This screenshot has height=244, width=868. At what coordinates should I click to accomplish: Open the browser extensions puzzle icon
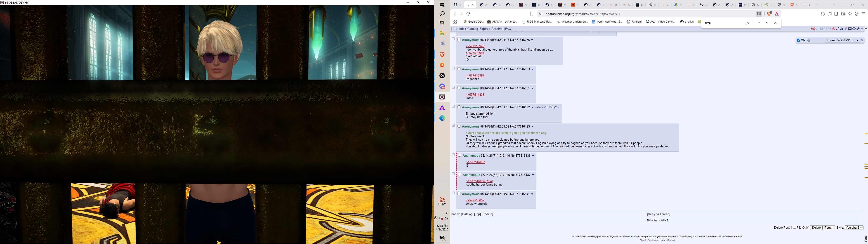pos(823,14)
